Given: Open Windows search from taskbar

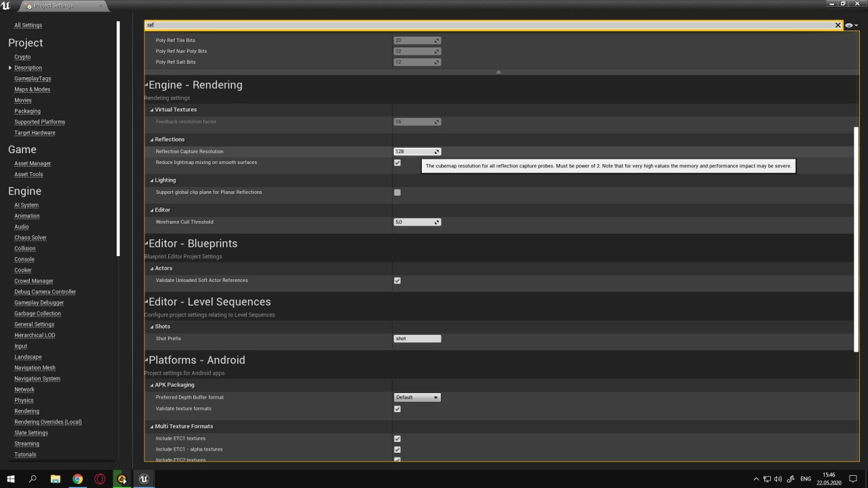Looking at the screenshot, I should (33, 479).
